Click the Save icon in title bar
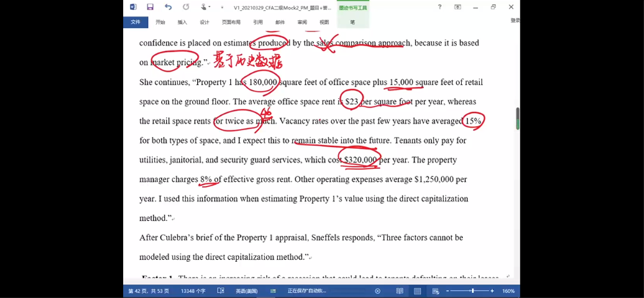 tap(149, 7)
